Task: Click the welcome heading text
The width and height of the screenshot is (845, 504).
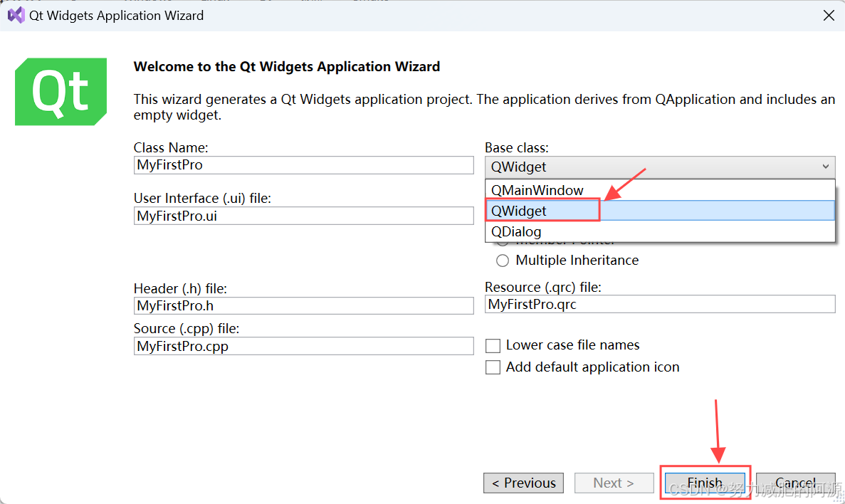Action: [x=287, y=66]
